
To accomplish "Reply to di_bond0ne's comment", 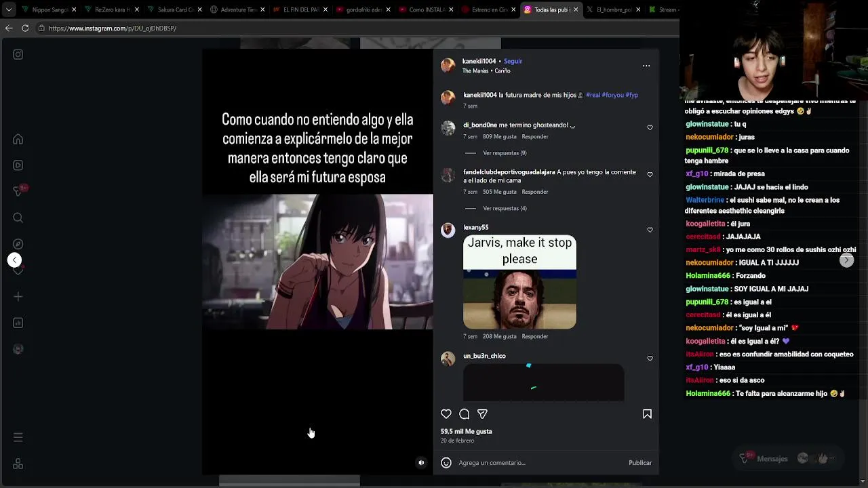I will (x=535, y=137).
